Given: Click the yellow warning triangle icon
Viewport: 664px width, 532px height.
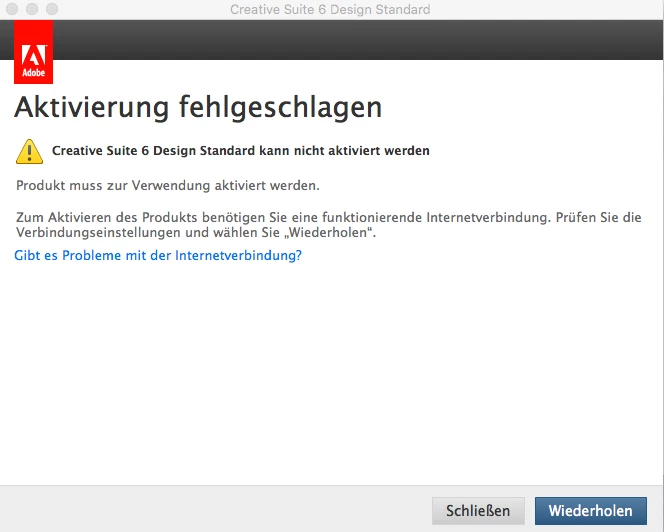Looking at the screenshot, I should 29,151.
